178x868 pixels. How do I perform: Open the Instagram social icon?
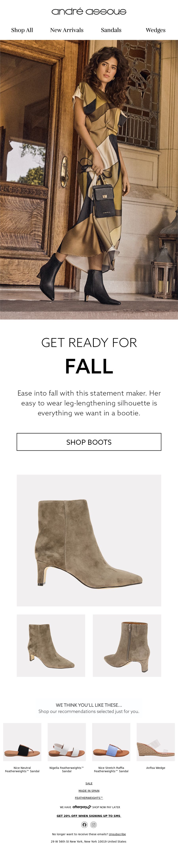click(93, 825)
